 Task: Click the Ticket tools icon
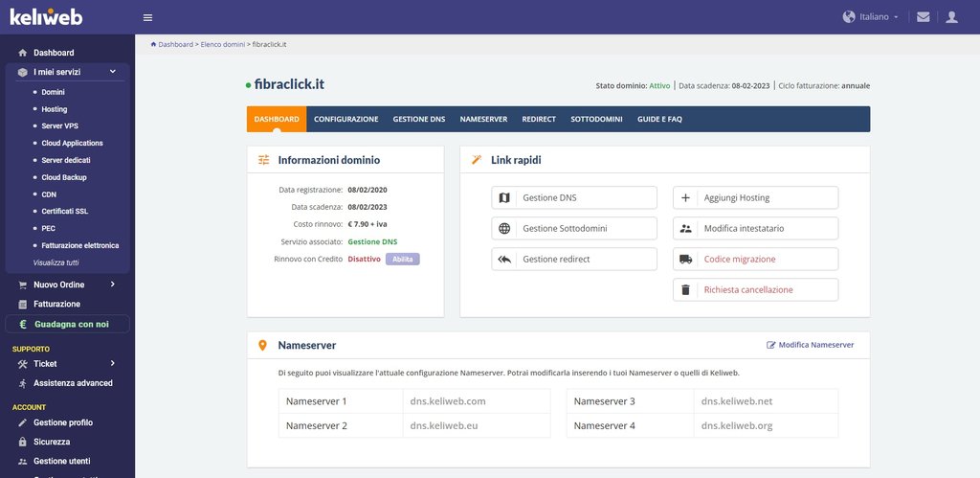pos(23,363)
